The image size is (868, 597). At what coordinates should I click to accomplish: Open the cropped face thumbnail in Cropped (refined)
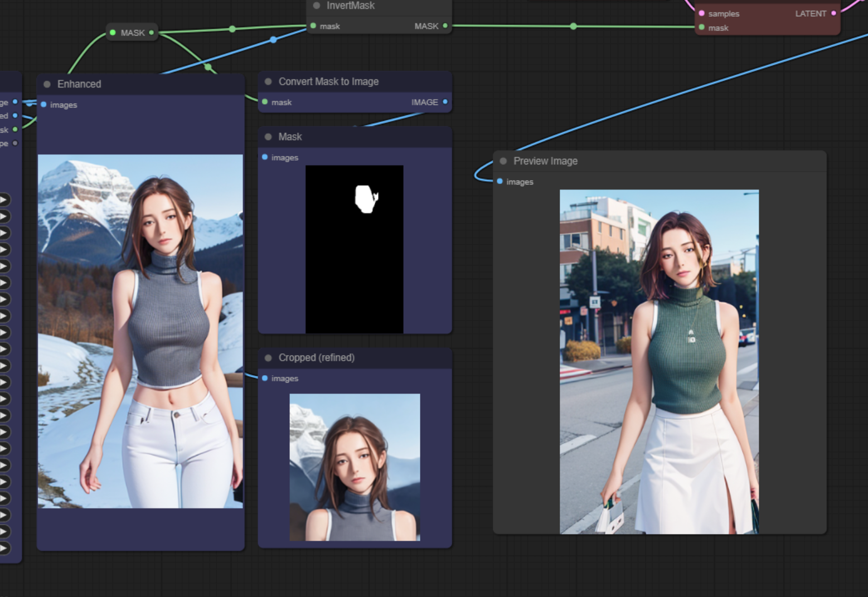(355, 467)
